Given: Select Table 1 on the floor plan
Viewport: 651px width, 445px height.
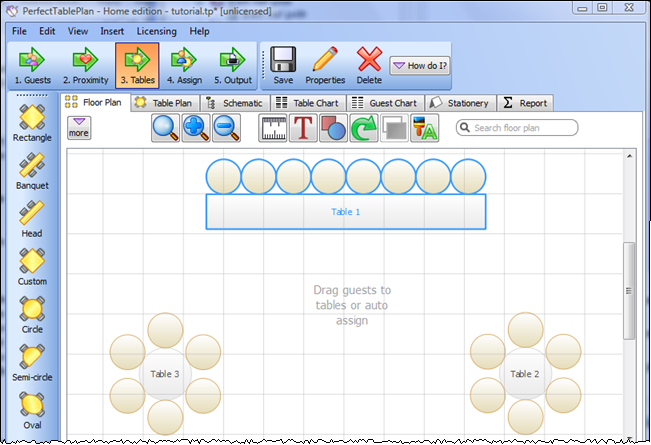Looking at the screenshot, I should [x=346, y=212].
